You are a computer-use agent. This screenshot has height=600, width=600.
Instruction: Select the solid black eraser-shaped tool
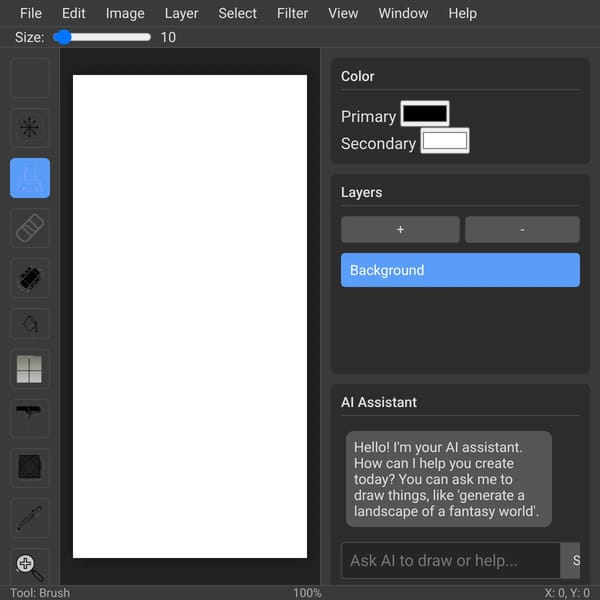pos(30,278)
